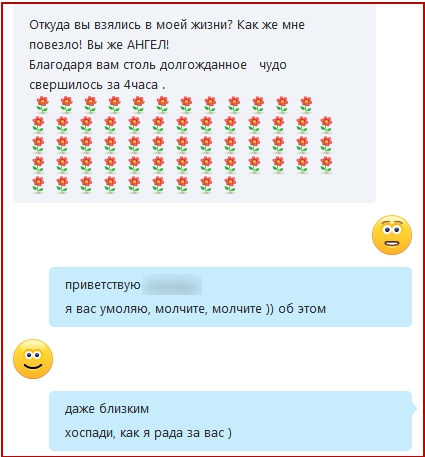Click the smiling yellow emoticon
The width and height of the screenshot is (425, 457).
pos(33,359)
